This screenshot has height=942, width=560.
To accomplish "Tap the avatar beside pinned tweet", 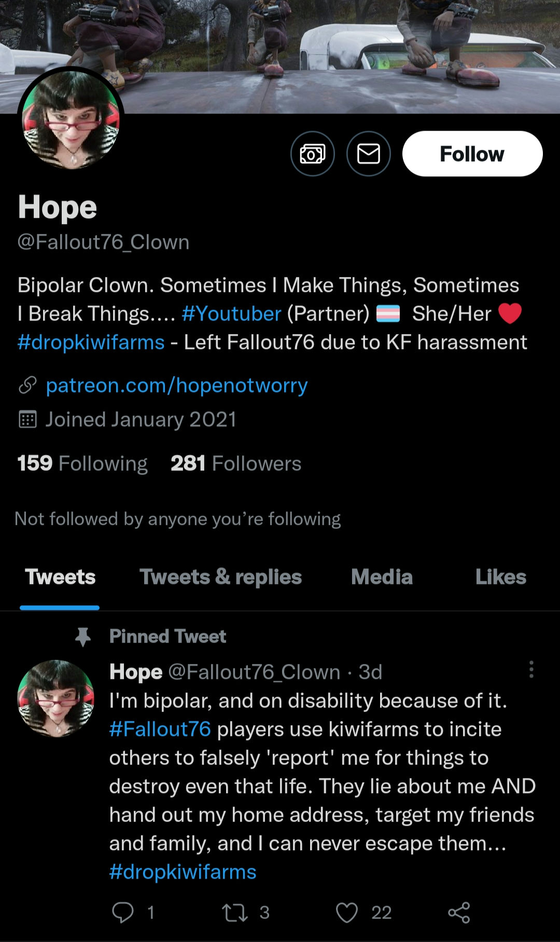I will click(56, 698).
